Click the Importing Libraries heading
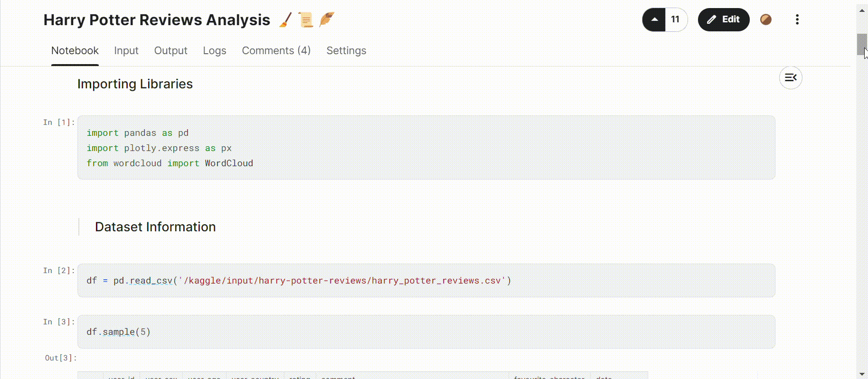 pyautogui.click(x=135, y=84)
